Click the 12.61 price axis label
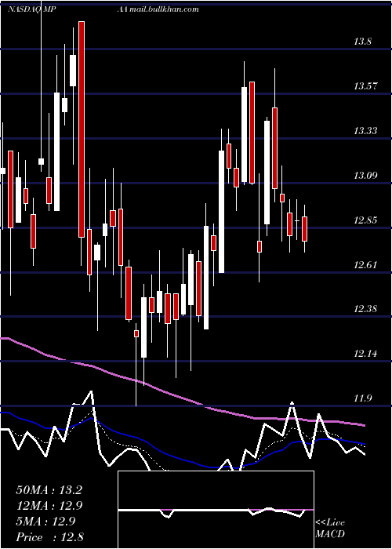 point(365,265)
